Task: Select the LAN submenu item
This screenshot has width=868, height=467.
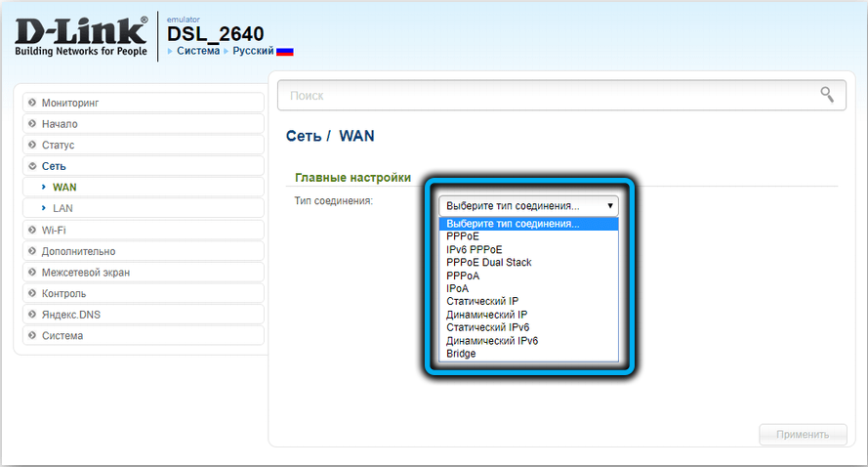Action: pyautogui.click(x=62, y=208)
